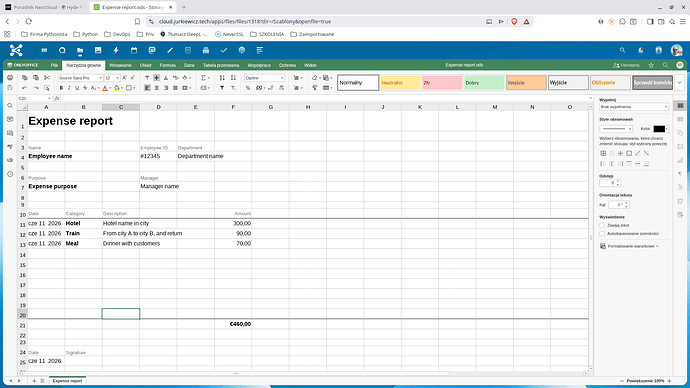690x388 pixels.
Task: Click the Add sheet plus button
Action: click(x=34, y=381)
